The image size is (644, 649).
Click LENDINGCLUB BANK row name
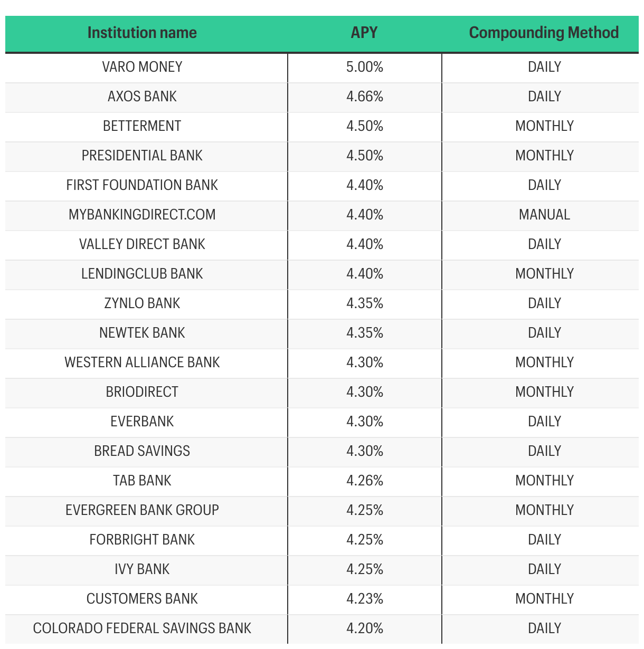coord(142,274)
